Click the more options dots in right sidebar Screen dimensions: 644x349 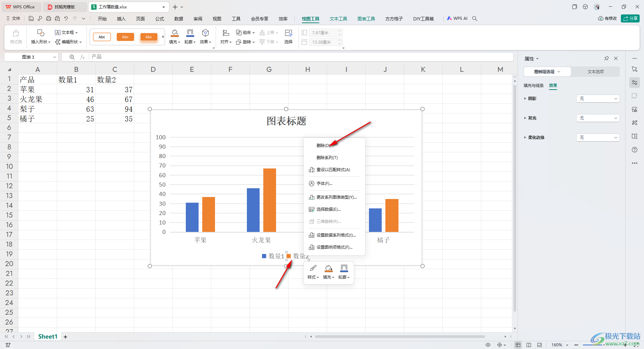tap(635, 163)
